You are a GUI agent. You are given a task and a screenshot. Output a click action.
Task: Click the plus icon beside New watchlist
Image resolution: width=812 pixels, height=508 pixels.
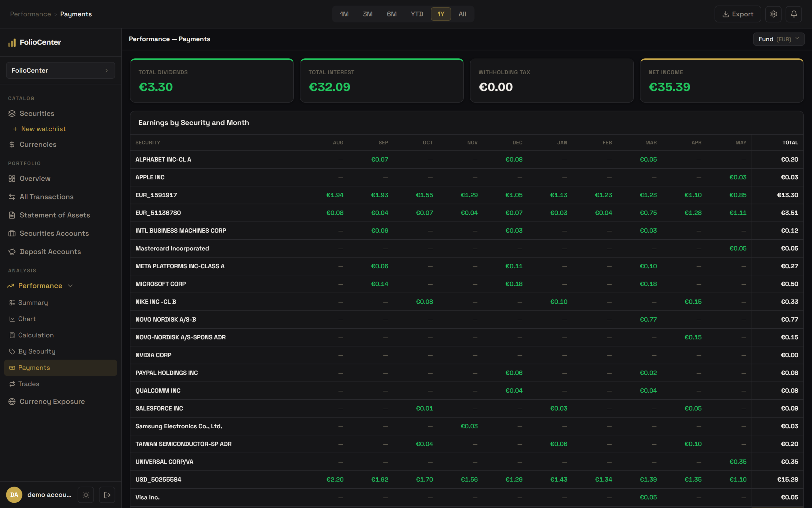tap(15, 129)
